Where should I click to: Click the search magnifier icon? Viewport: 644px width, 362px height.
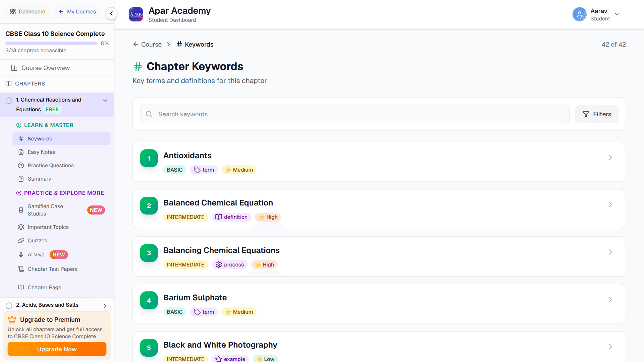(149, 114)
